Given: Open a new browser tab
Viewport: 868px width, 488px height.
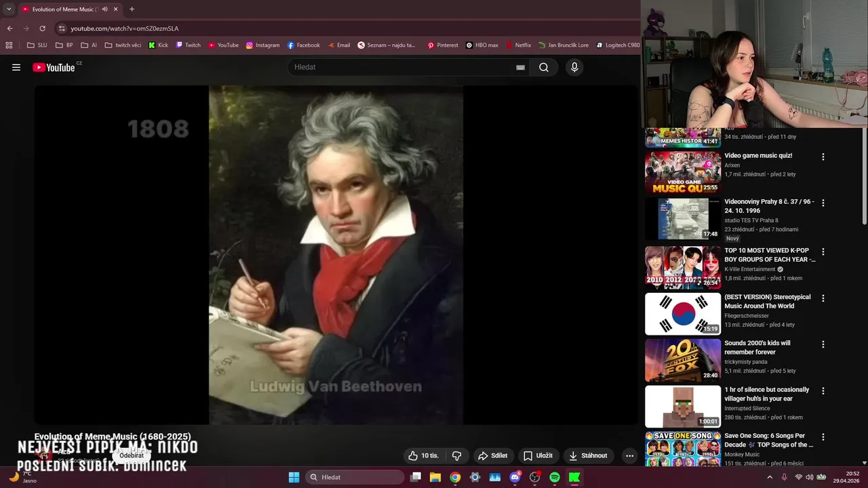Looking at the screenshot, I should (132, 9).
